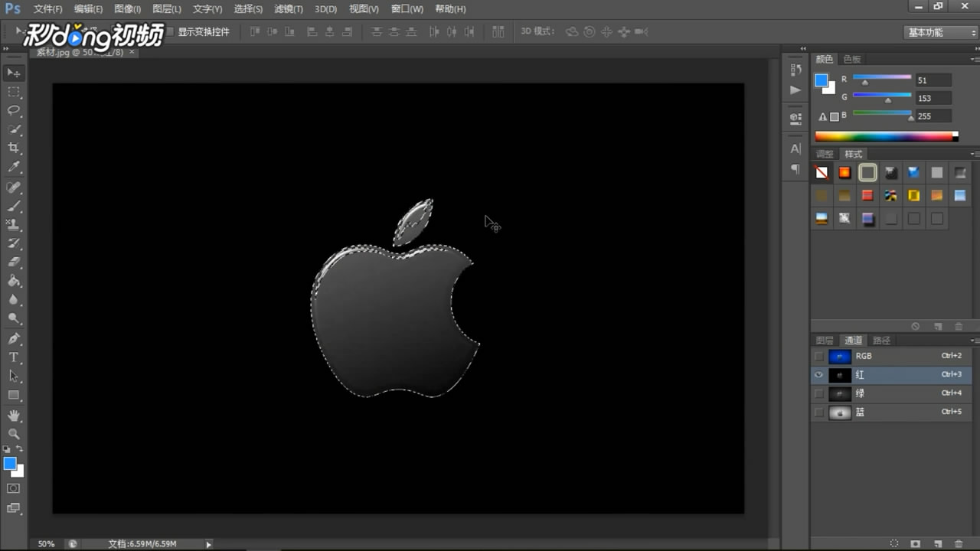Click the color spectrum ramp
980x551 pixels.
[x=886, y=136]
